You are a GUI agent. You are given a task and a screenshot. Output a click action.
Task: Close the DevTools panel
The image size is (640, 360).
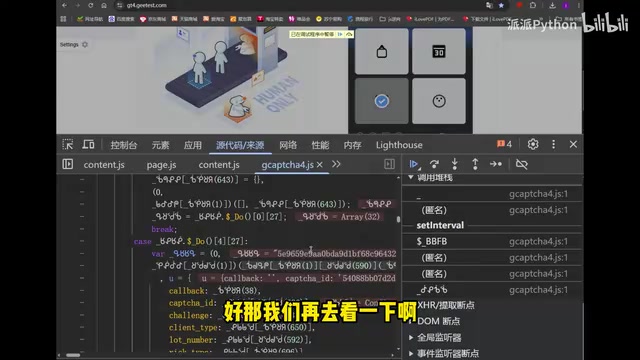[573, 144]
